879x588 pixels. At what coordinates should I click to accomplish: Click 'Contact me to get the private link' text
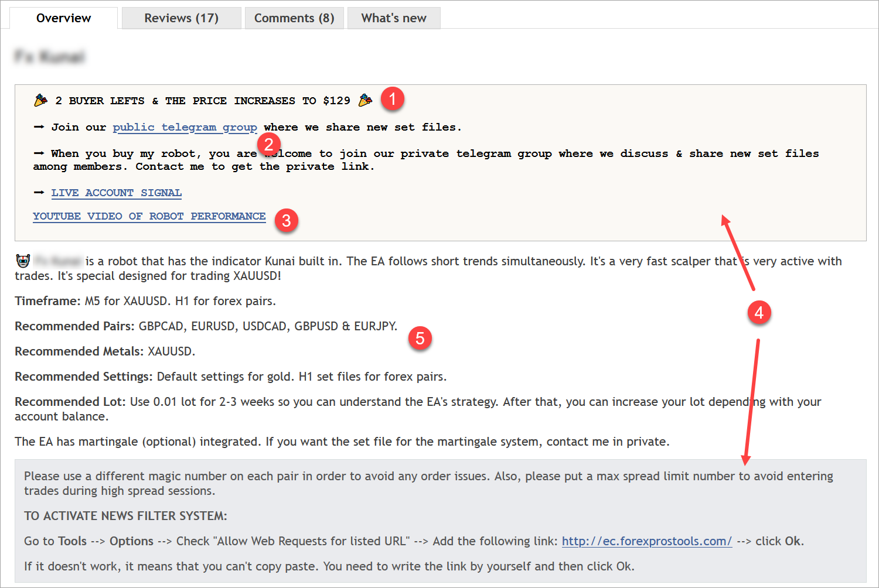coord(255,166)
